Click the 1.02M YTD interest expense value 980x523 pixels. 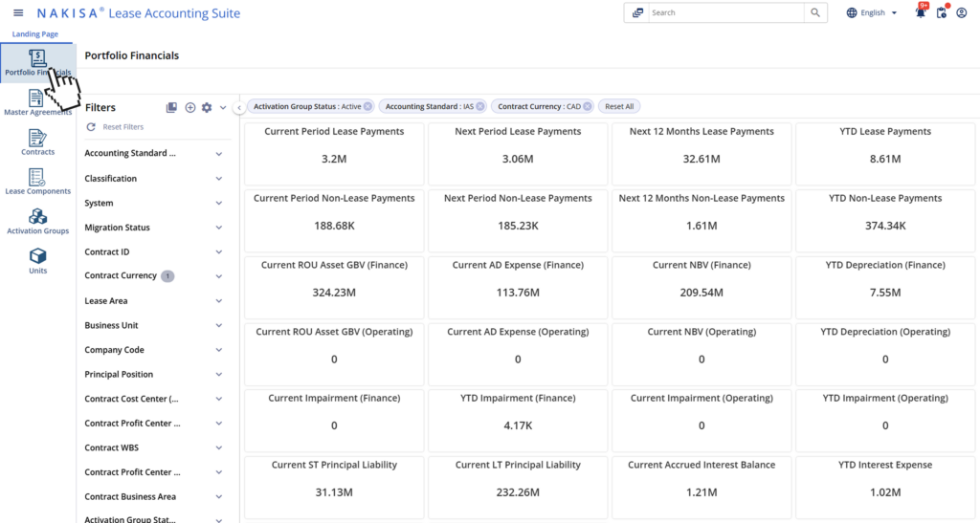(x=885, y=491)
